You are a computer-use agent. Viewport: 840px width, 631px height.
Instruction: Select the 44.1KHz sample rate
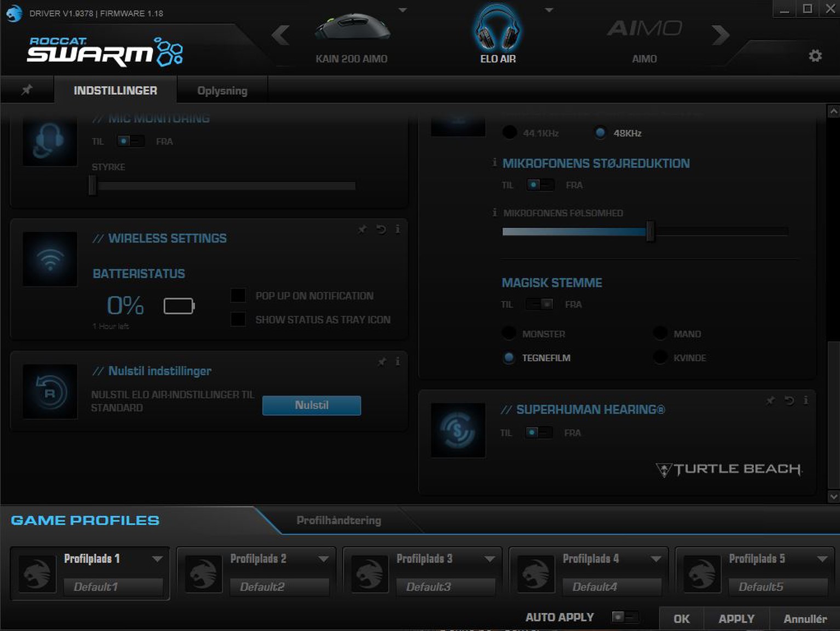point(510,133)
